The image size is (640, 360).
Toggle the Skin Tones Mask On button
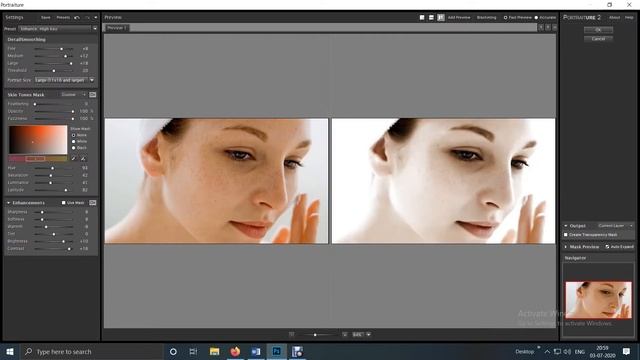pyautogui.click(x=93, y=95)
